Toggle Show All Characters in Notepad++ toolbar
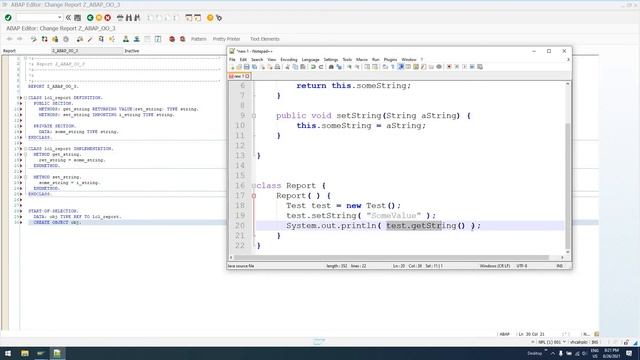640x360 pixels. [393, 67]
